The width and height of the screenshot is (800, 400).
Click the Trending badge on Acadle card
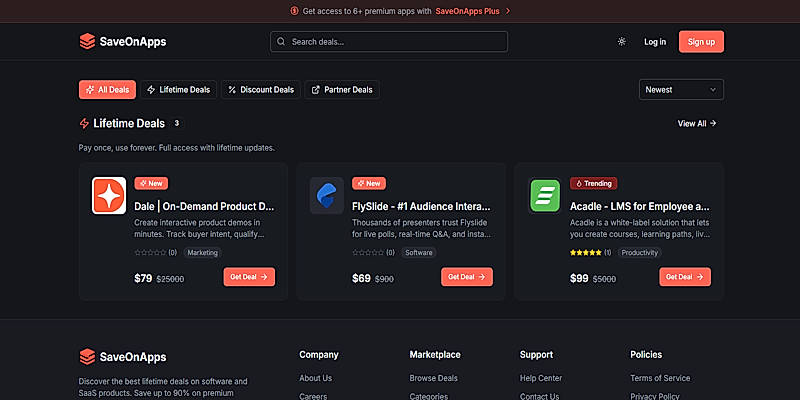point(593,183)
